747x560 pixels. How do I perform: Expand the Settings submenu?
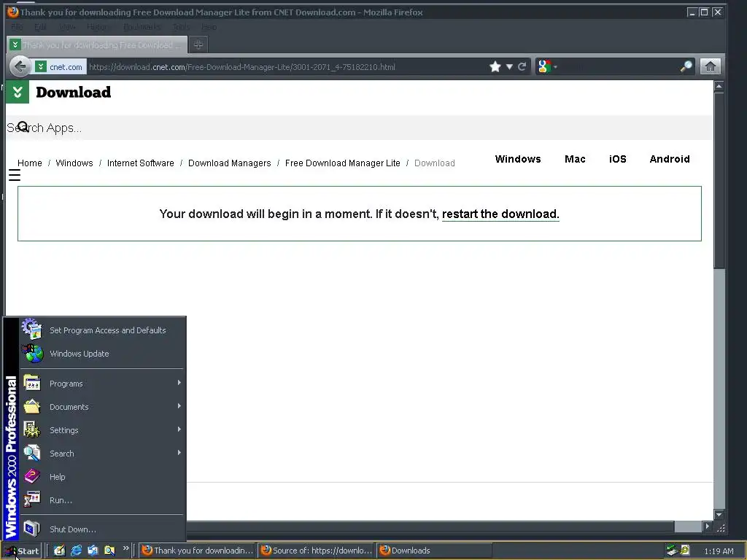click(x=102, y=430)
